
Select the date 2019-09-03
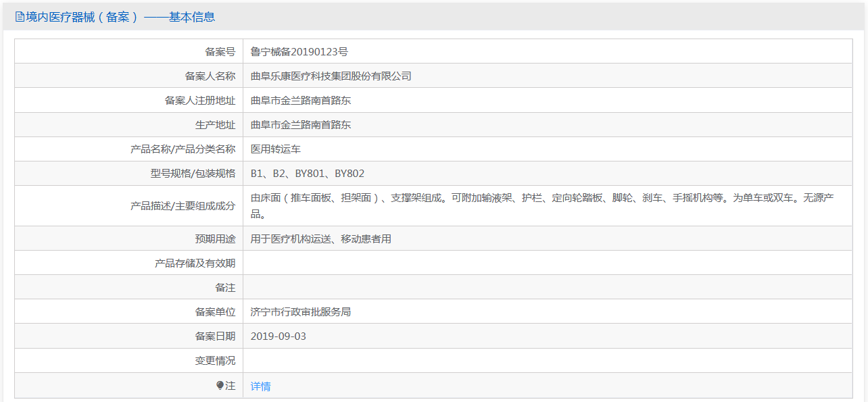tap(279, 336)
